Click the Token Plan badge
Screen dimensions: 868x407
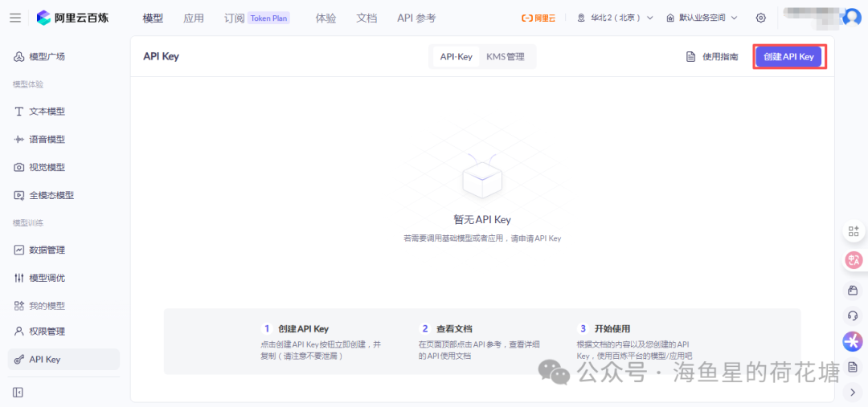tap(268, 18)
